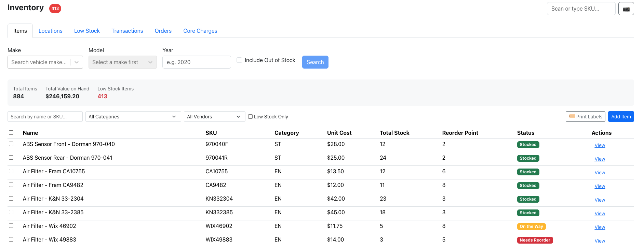The width and height of the screenshot is (644, 247).
Task: Open the Core Charges tab
Action: click(200, 31)
